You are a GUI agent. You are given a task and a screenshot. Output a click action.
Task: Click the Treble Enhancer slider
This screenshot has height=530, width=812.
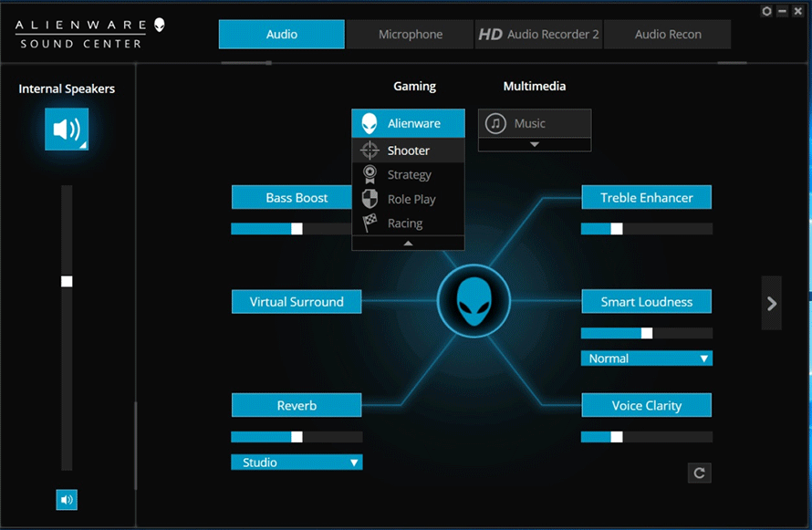click(647, 229)
